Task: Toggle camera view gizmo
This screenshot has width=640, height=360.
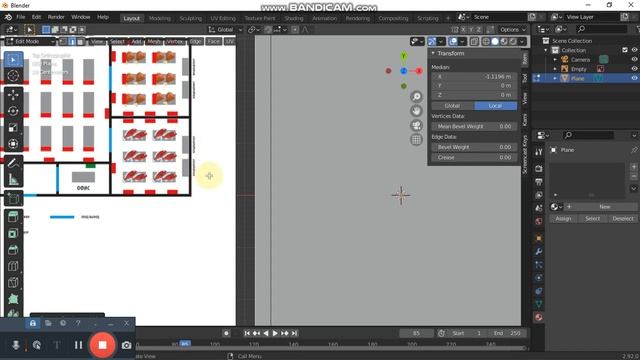Action: (x=416, y=125)
